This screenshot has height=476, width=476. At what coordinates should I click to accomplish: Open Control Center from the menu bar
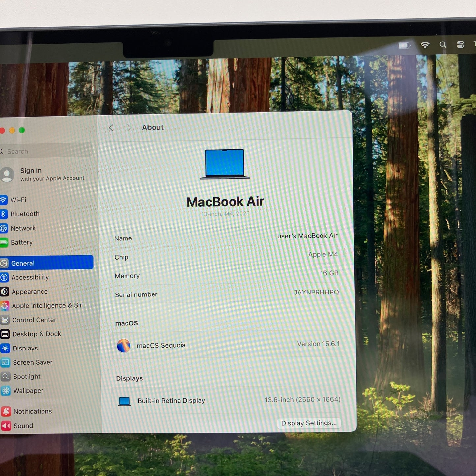pos(461,44)
